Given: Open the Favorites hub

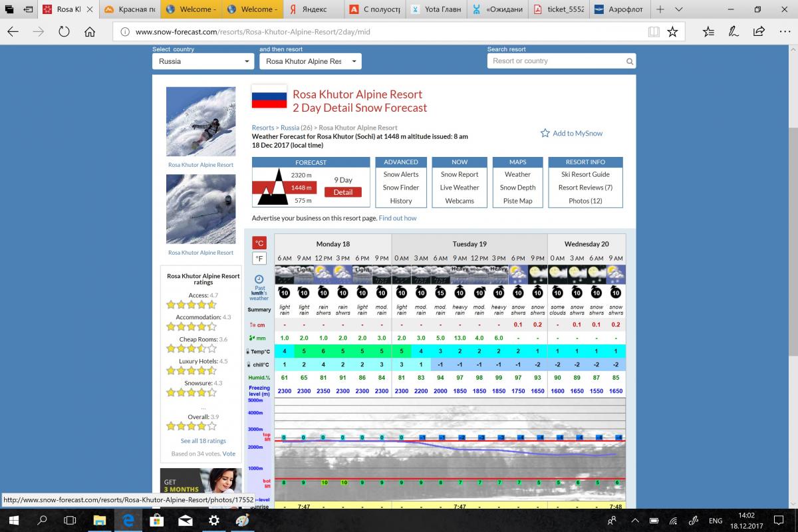Looking at the screenshot, I should [708, 31].
